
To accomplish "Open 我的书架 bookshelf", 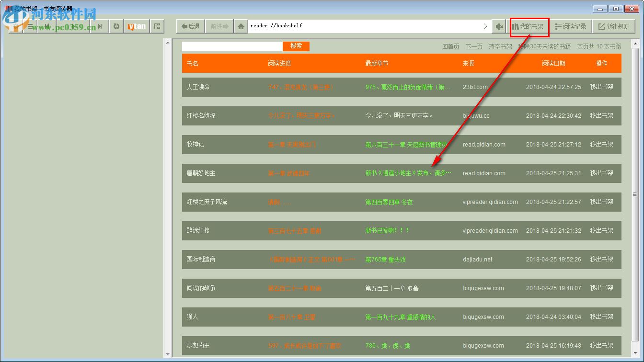I will 529,27.
